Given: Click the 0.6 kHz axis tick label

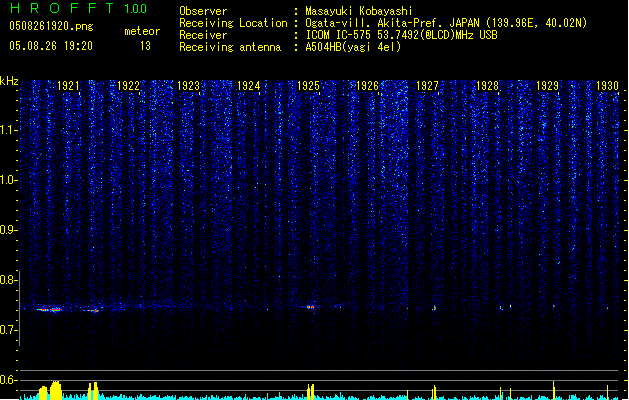Looking at the screenshot, I should click(9, 380).
